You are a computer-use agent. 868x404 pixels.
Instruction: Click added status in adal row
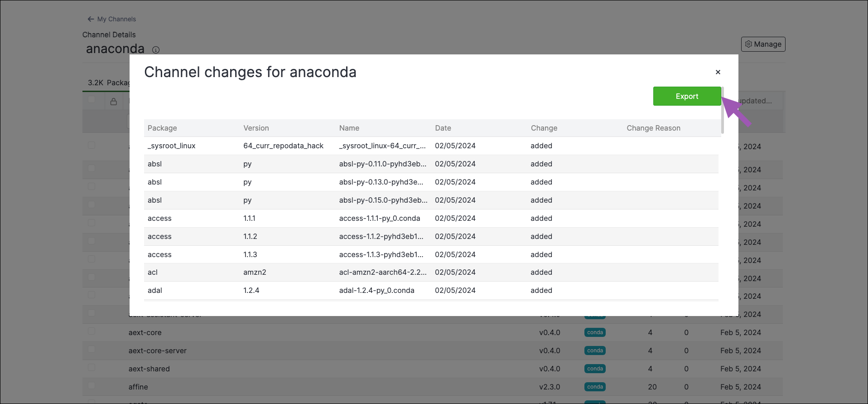541,290
